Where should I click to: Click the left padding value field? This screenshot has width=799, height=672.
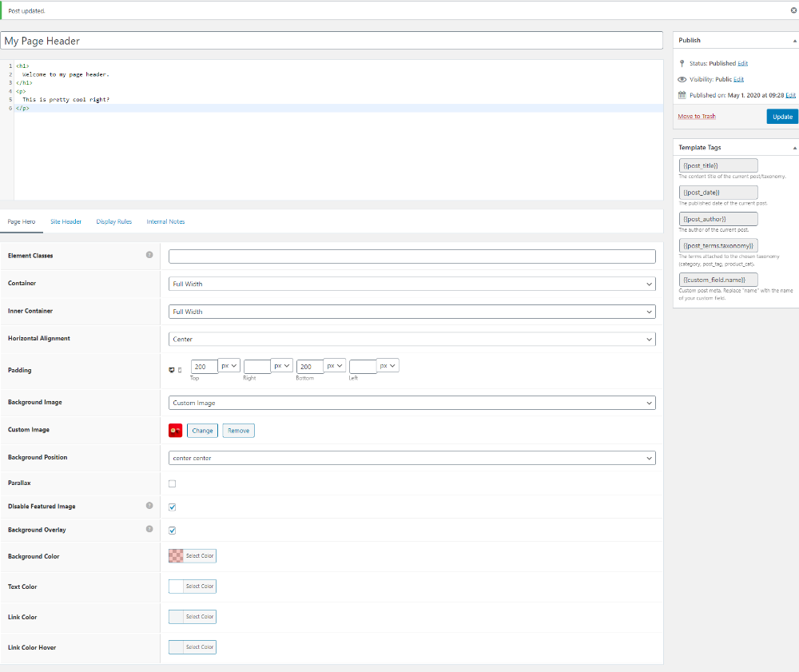click(363, 366)
